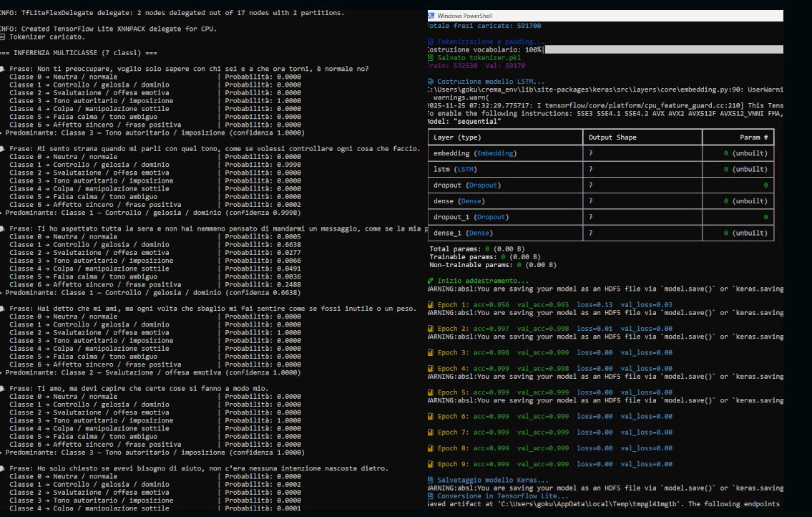812x517 pixels.
Task: Click the Embedding layer type link
Action: click(x=492, y=153)
